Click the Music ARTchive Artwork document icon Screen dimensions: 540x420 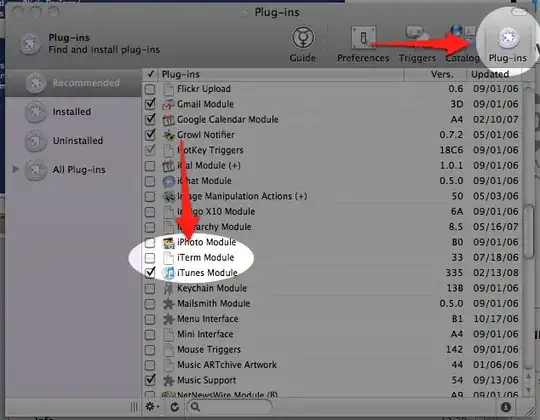[x=169, y=365]
